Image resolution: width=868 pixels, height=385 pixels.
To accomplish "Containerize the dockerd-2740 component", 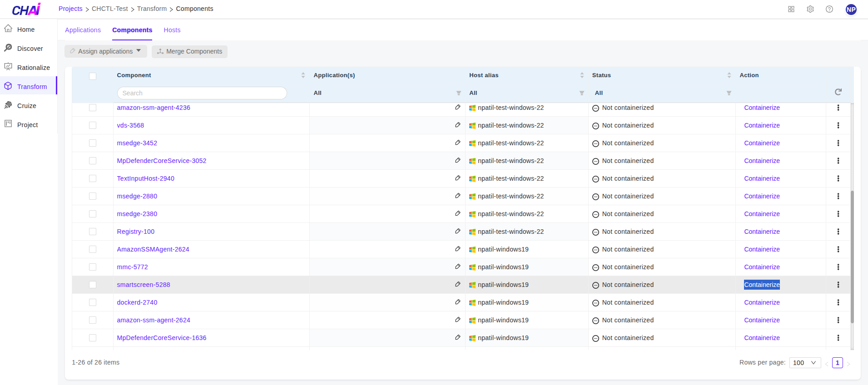I will tap(762, 302).
